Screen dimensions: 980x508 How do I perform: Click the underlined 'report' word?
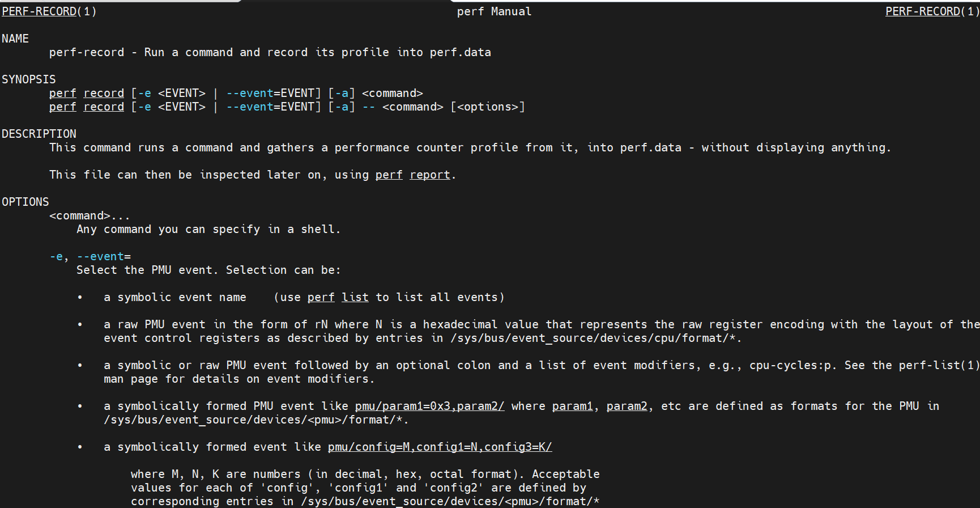[430, 175]
